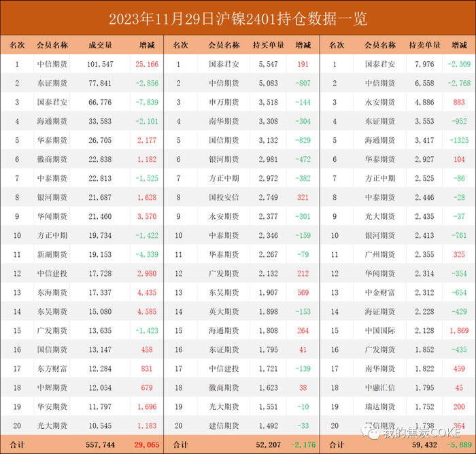Click the title '2023年11月29日沪镍2401持仓数据一览'

coord(238,19)
